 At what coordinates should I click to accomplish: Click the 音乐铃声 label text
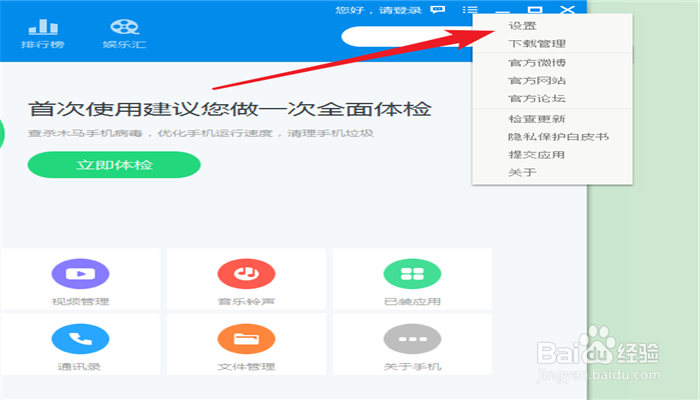(246, 302)
